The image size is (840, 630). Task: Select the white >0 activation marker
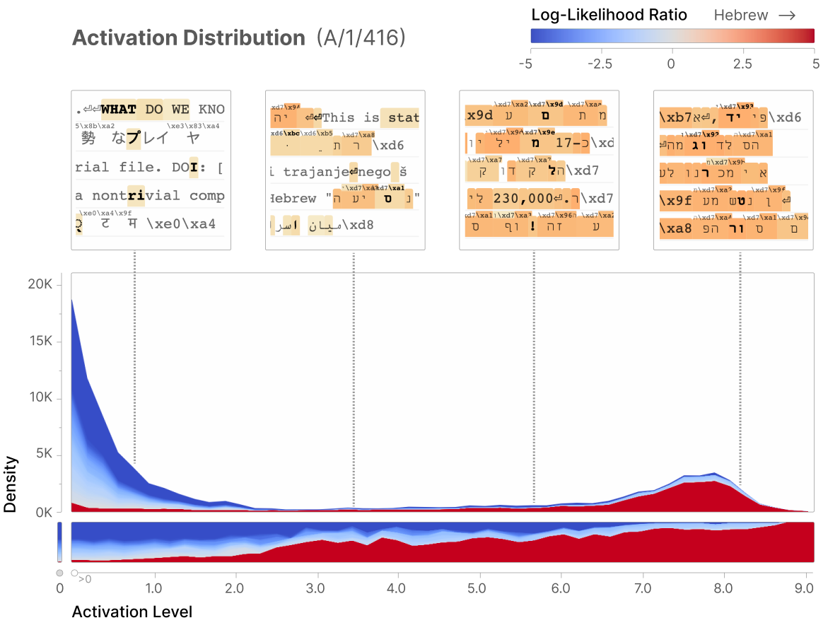pyautogui.click(x=74, y=573)
